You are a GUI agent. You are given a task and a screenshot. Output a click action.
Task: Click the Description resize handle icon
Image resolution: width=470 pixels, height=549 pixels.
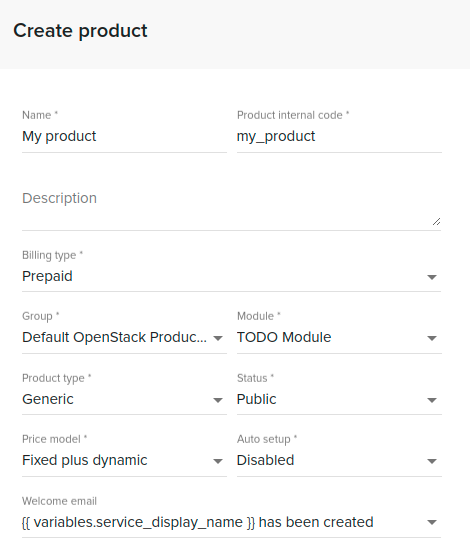(x=436, y=222)
